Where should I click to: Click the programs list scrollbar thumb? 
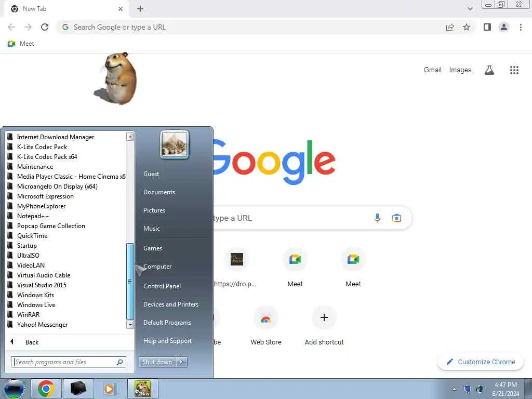130,281
